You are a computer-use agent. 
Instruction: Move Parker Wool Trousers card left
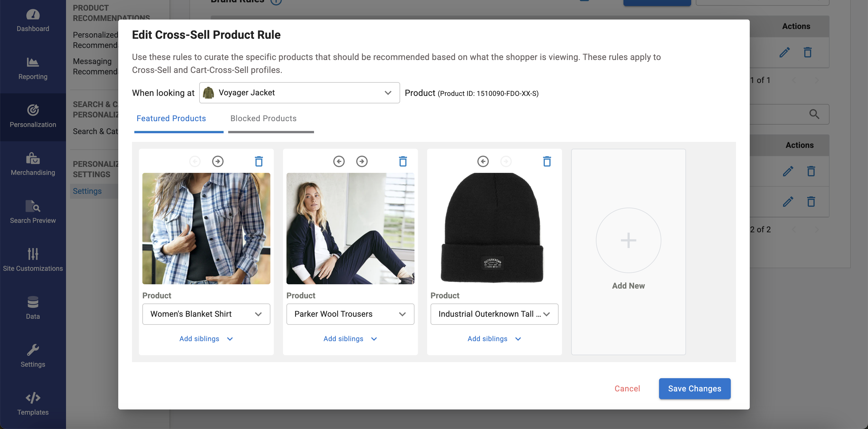[339, 161]
